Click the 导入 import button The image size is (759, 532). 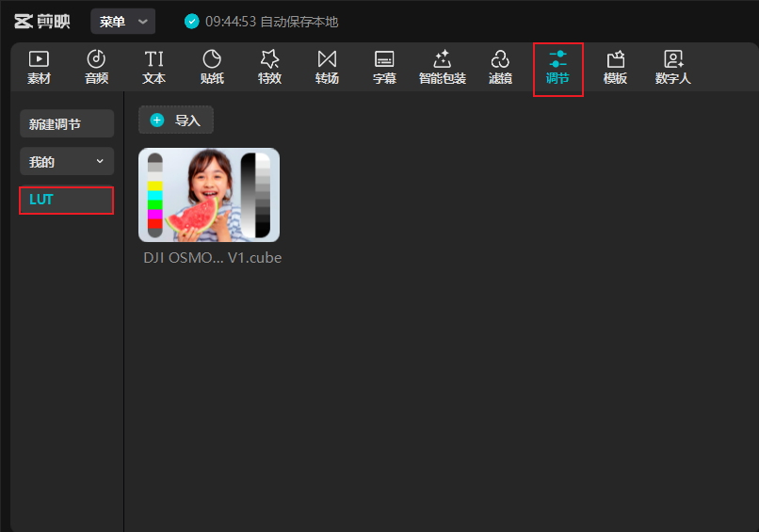tap(176, 121)
